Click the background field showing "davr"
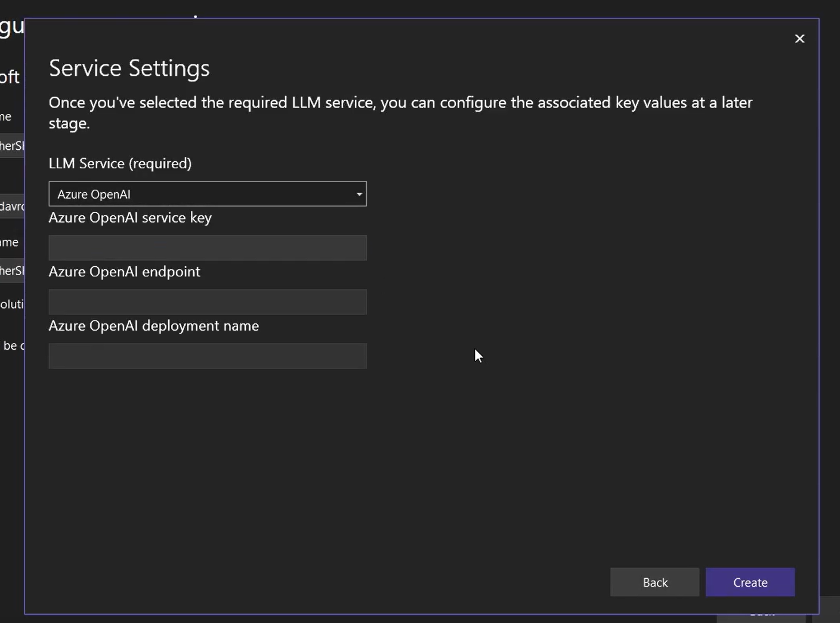Screen dimensions: 840x623 [11, 206]
